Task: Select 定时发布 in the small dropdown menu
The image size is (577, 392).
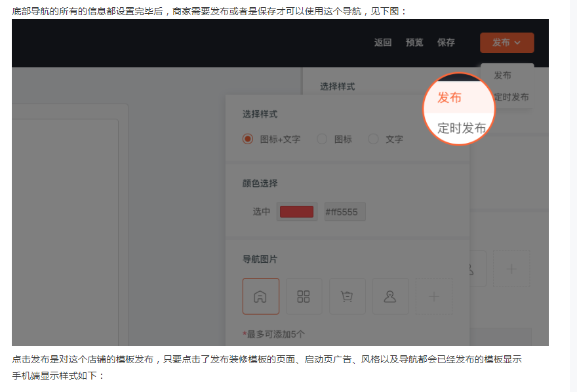Action: point(513,97)
